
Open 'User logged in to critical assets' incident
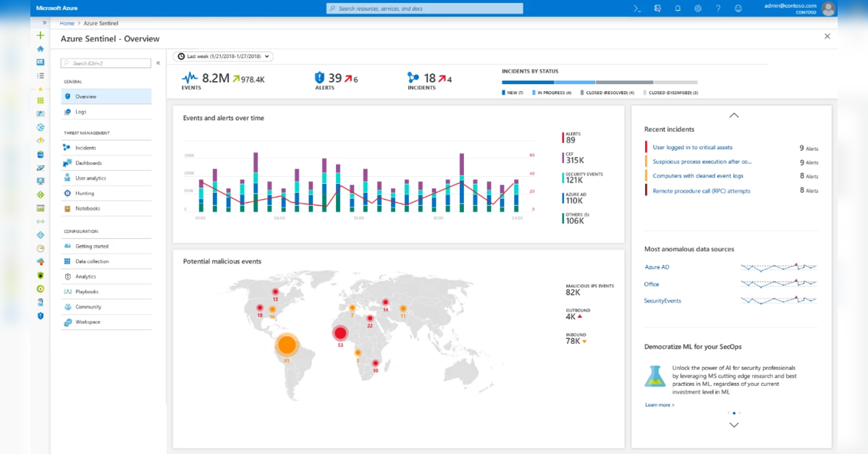pyautogui.click(x=692, y=148)
